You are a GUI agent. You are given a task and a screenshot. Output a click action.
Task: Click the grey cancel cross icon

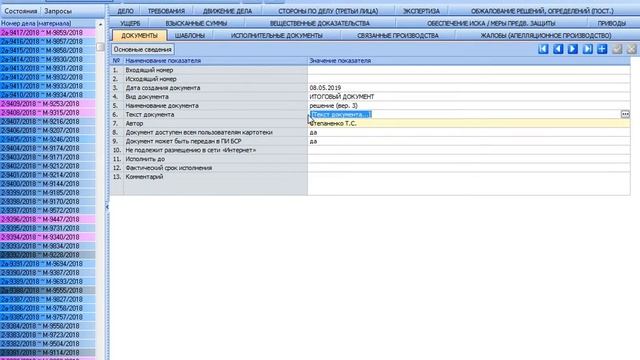pyautogui.click(x=632, y=49)
